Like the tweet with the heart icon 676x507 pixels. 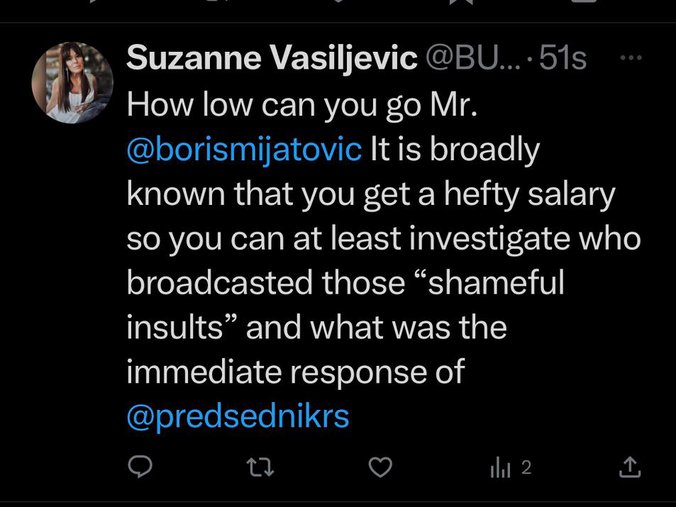click(379, 466)
